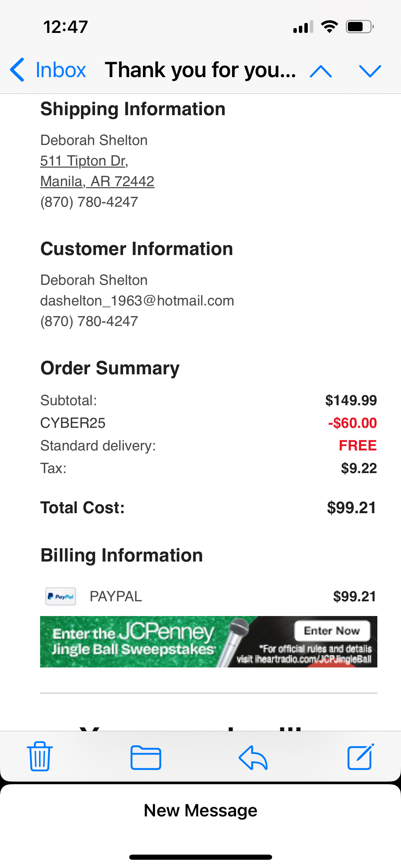Go to next message with down chevron
Screen dimensions: 401x868
pyautogui.click(x=370, y=71)
